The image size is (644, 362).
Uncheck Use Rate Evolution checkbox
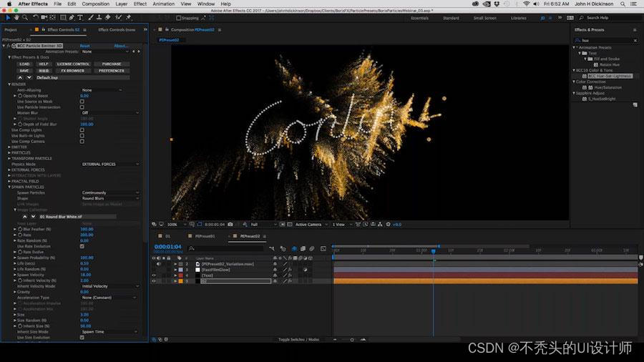[x=82, y=246]
